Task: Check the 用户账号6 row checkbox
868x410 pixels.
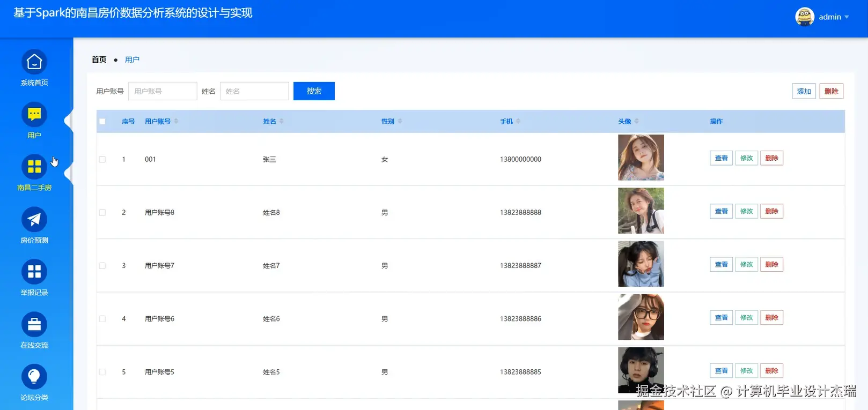Action: pos(102,319)
